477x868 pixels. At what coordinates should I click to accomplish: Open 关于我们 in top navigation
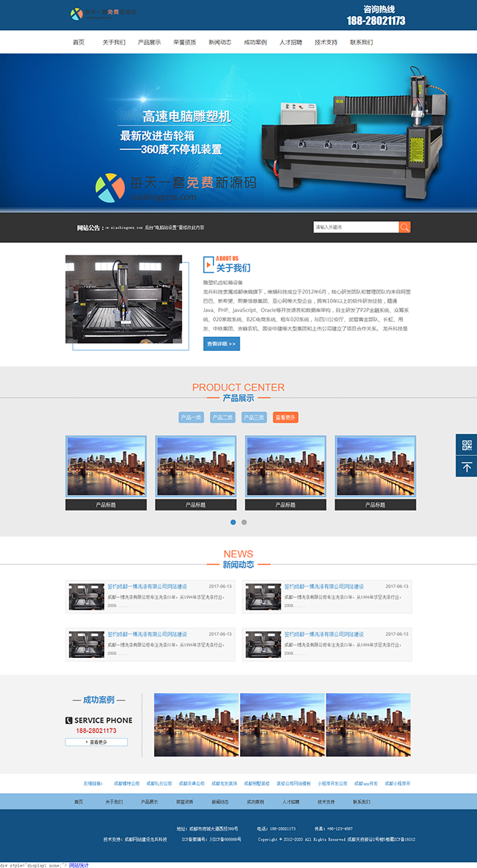point(114,42)
